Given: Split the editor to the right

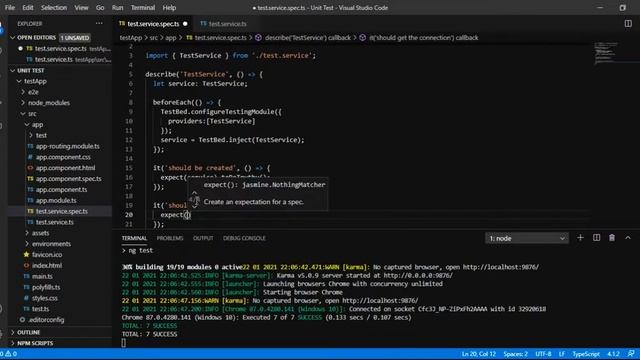Looking at the screenshot, I should click(628, 24).
